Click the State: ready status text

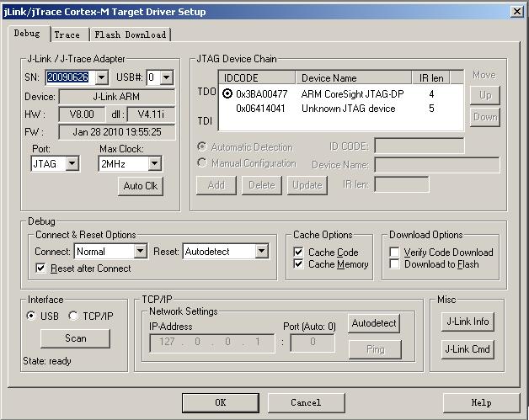[47, 361]
